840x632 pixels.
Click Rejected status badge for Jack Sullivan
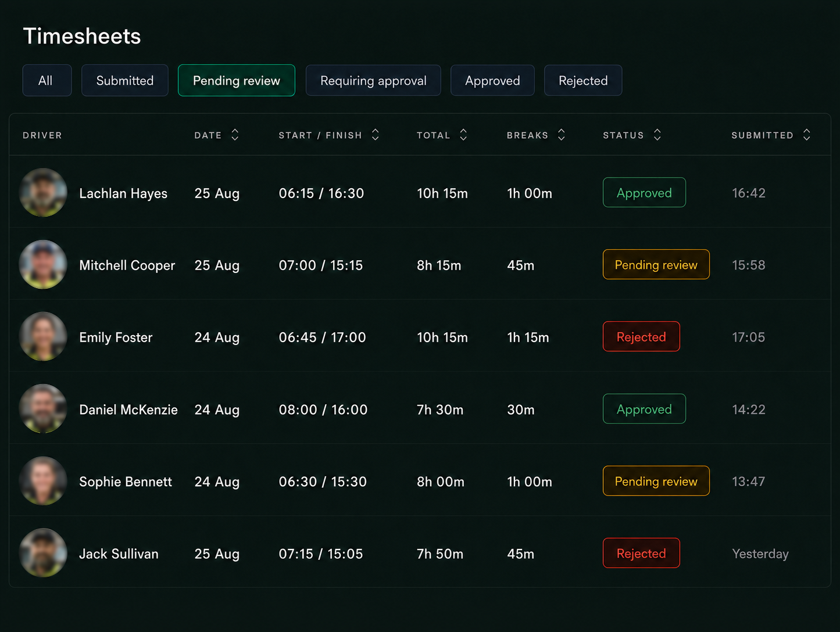[641, 553]
